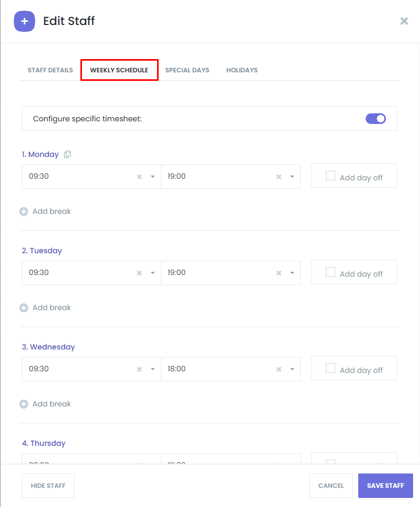Click the copy icon next to Monday
Screen dimensions: 420x507
tap(68, 154)
